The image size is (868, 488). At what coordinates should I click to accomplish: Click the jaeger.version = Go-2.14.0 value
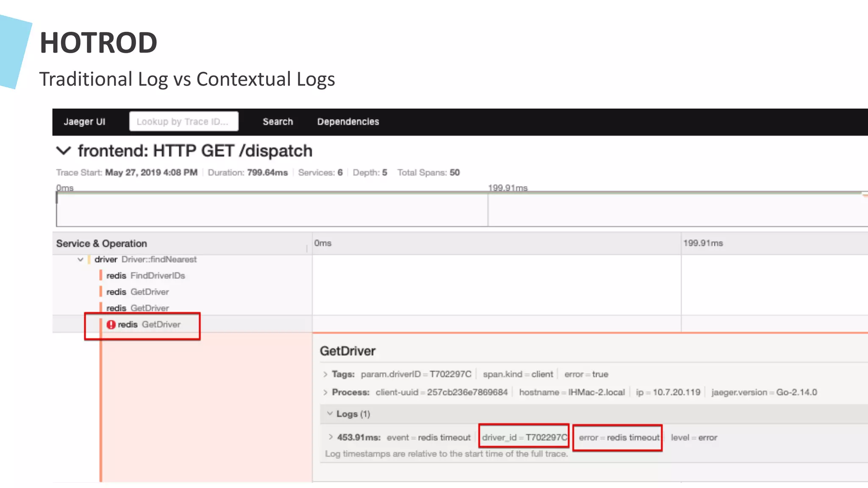(764, 393)
